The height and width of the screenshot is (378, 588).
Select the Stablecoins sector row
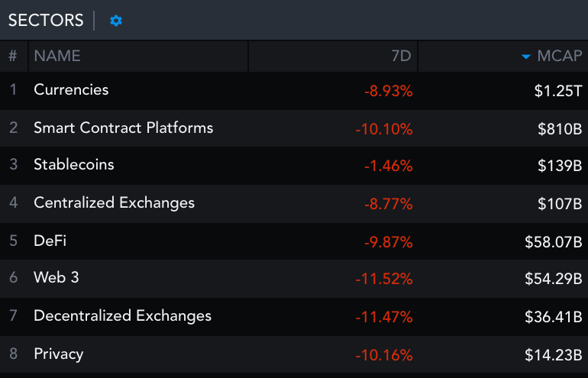pyautogui.click(x=73, y=165)
